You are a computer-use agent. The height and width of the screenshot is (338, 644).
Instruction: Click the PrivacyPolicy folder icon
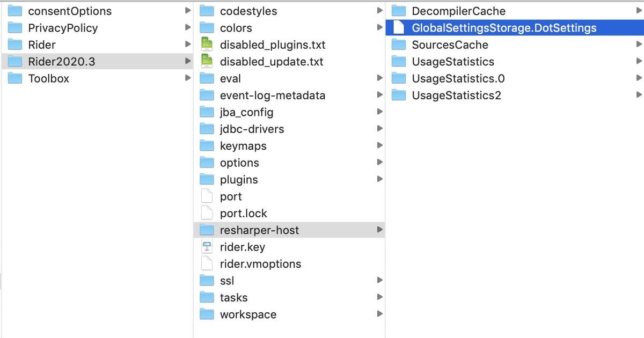14,28
